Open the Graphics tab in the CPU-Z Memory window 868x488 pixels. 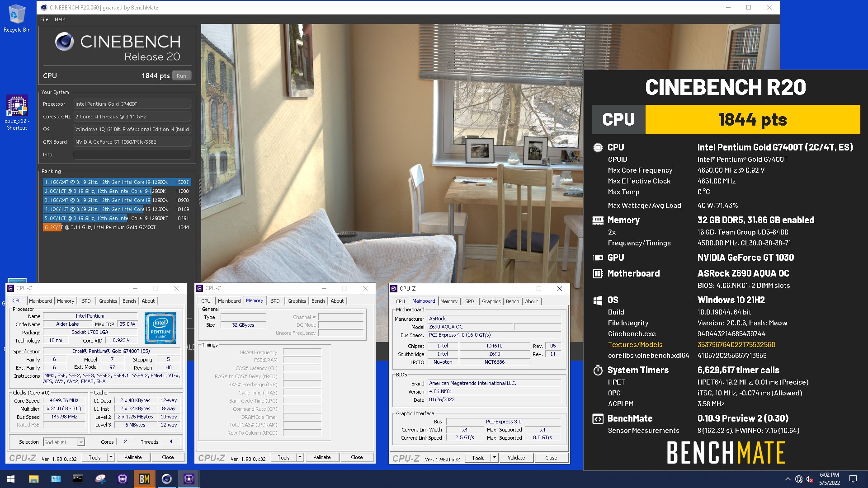click(297, 301)
